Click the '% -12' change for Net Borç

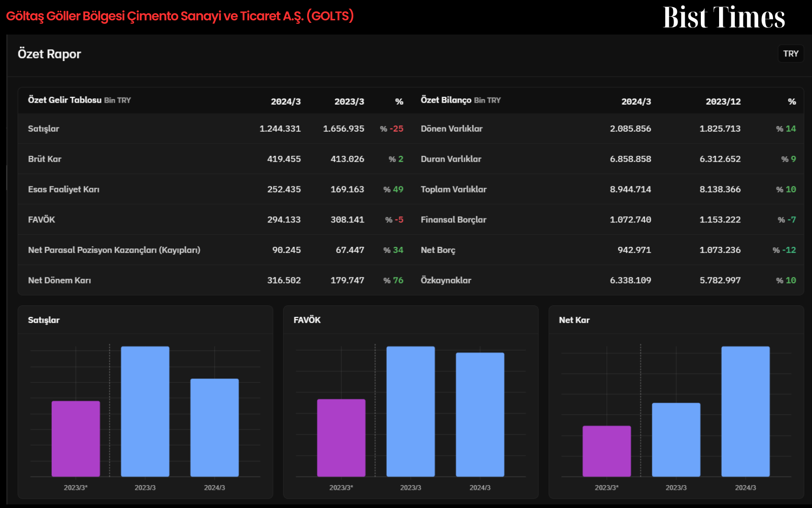pyautogui.click(x=784, y=250)
